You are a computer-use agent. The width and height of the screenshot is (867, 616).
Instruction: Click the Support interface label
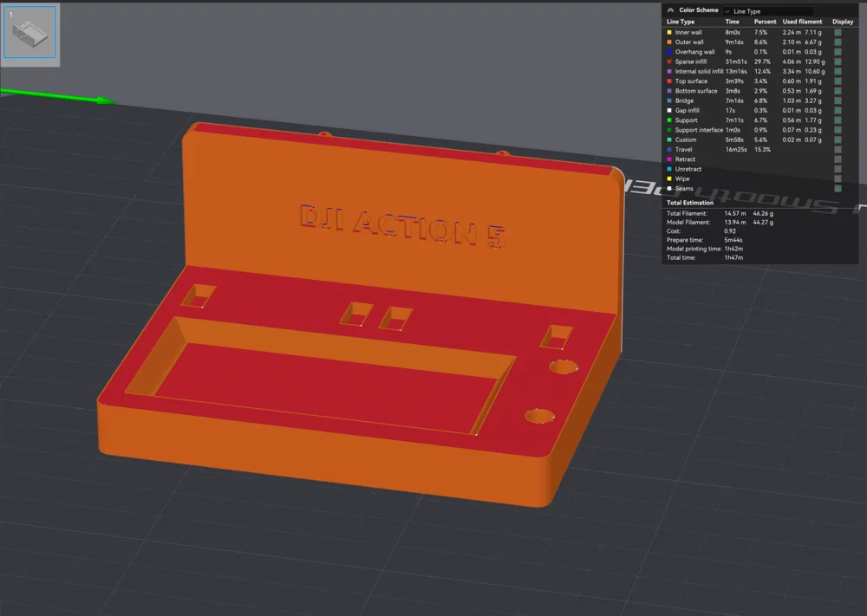click(699, 130)
